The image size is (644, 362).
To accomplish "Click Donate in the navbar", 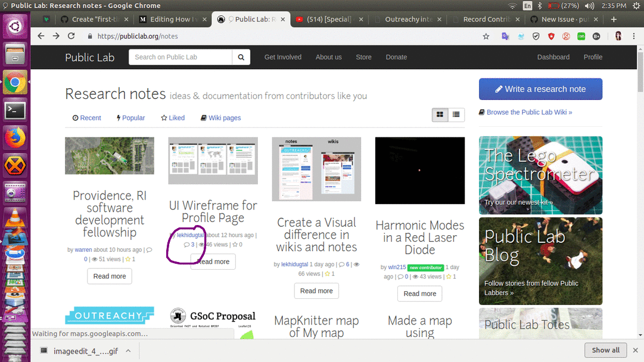I will (396, 57).
